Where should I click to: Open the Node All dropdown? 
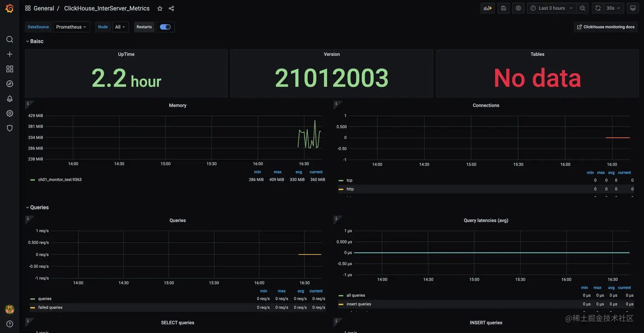point(121,27)
